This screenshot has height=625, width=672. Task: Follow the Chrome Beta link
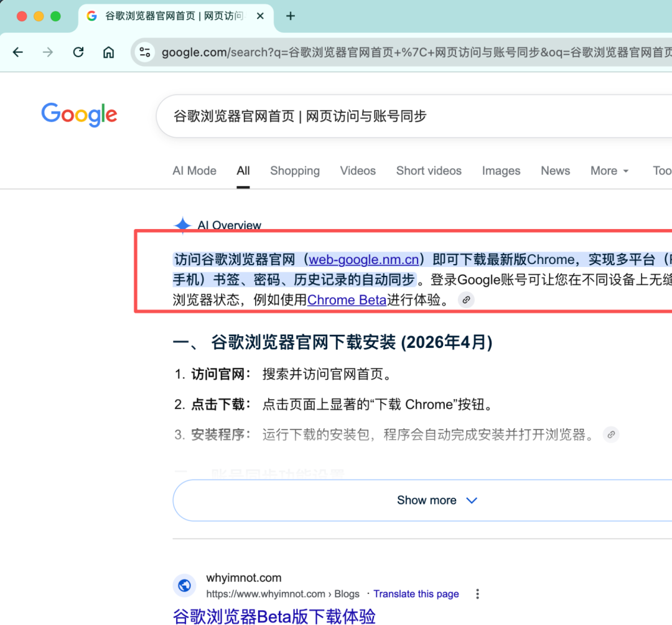pos(347,299)
